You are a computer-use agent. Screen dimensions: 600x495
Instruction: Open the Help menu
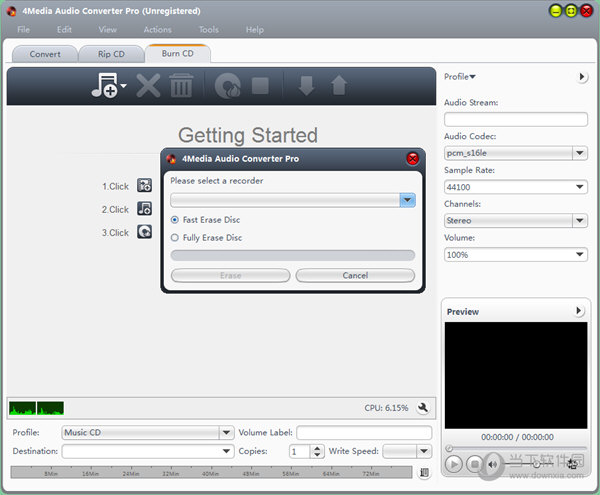click(254, 29)
